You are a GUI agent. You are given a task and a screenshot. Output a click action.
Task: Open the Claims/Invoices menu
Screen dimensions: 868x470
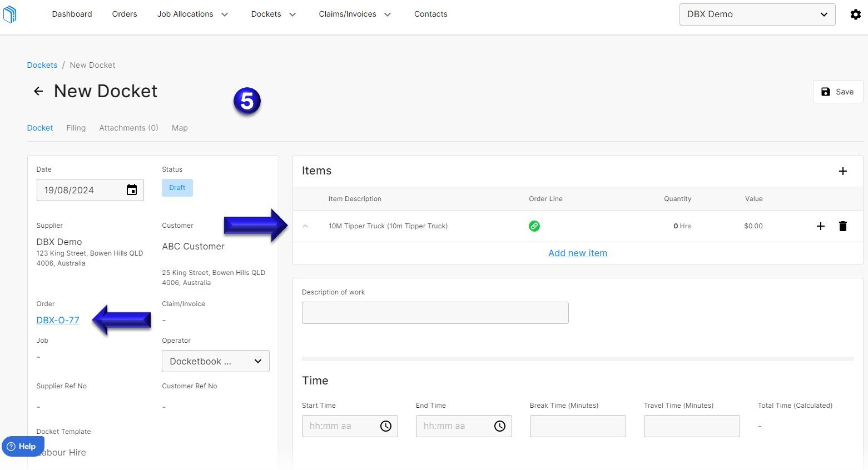[x=354, y=14]
